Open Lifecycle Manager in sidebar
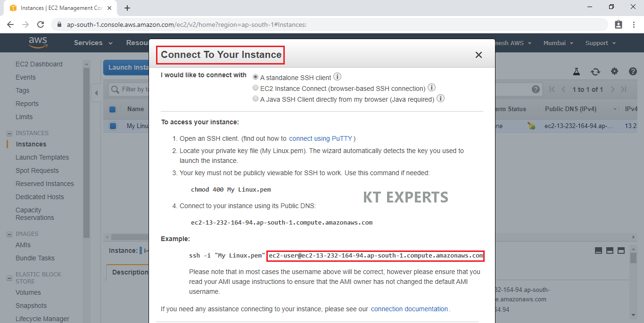 coord(42,319)
